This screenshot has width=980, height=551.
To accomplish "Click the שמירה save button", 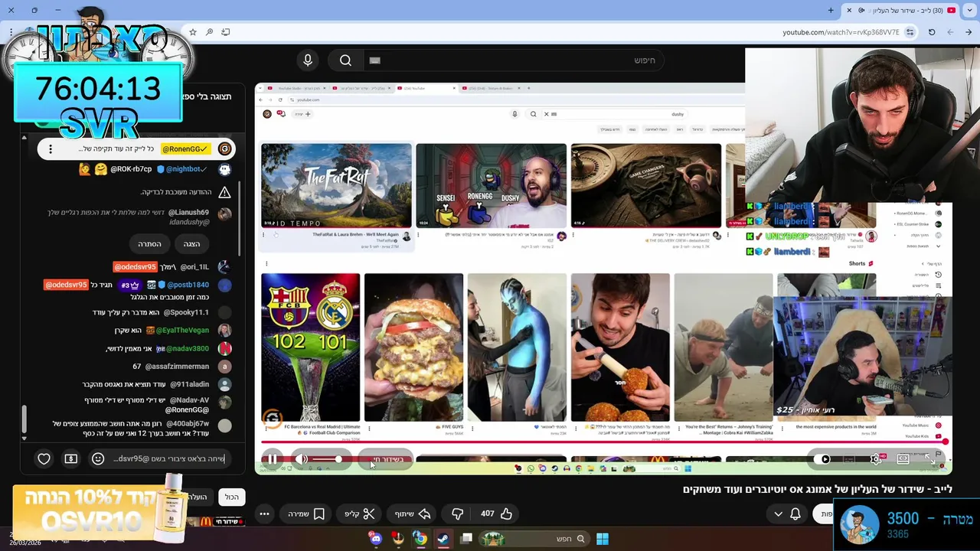I will 306,514.
